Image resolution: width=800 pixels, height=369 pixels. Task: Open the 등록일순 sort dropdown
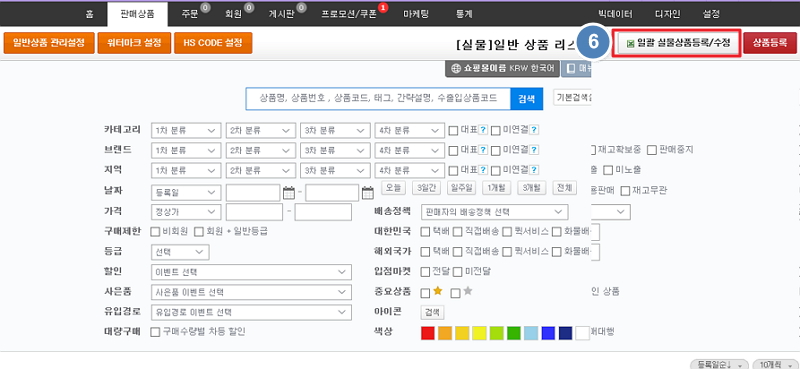(719, 364)
